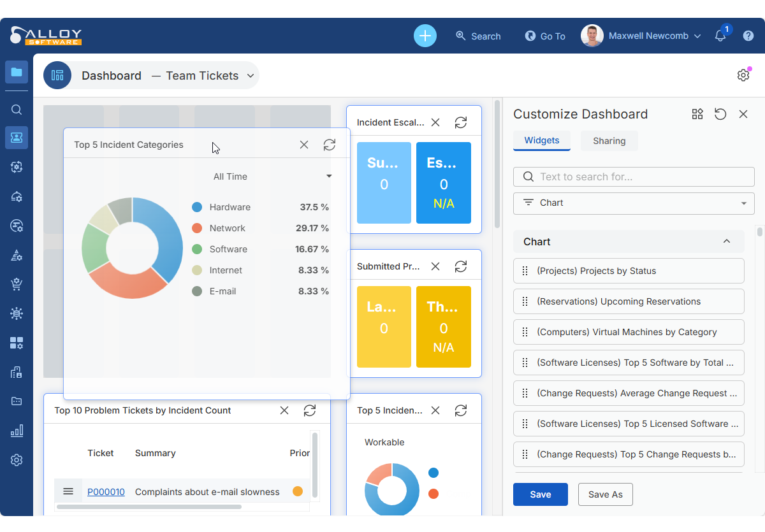Image resolution: width=765 pixels, height=532 pixels.
Task: Click the dashboard settings gear icon
Action: [743, 75]
